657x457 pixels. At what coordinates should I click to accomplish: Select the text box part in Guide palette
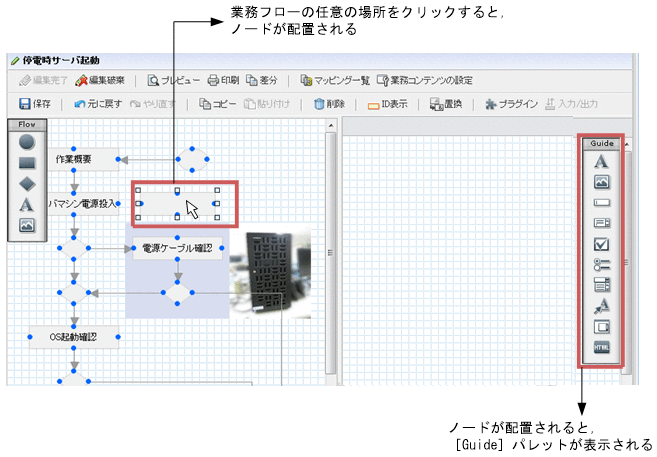(602, 203)
